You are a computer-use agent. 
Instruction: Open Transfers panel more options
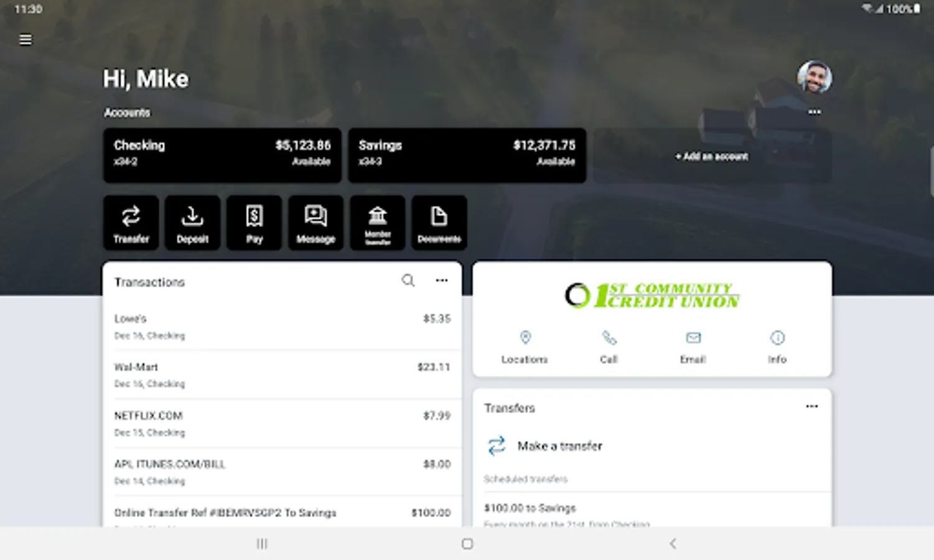(812, 406)
